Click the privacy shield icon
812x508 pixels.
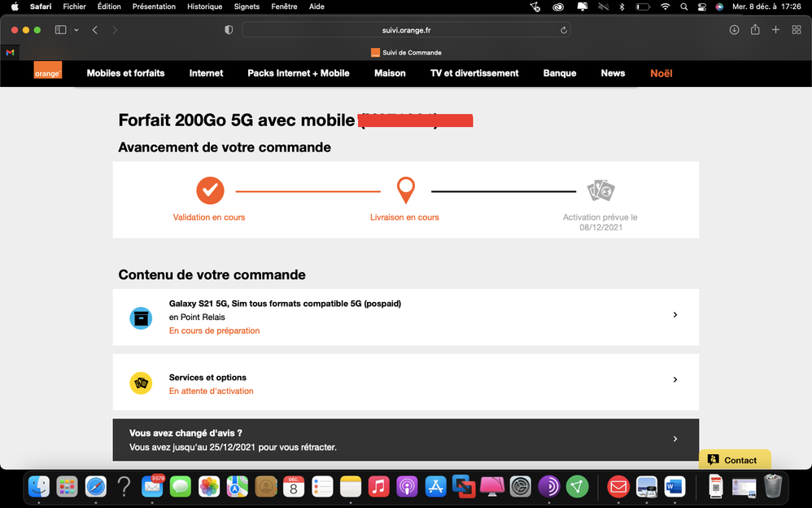tap(229, 30)
